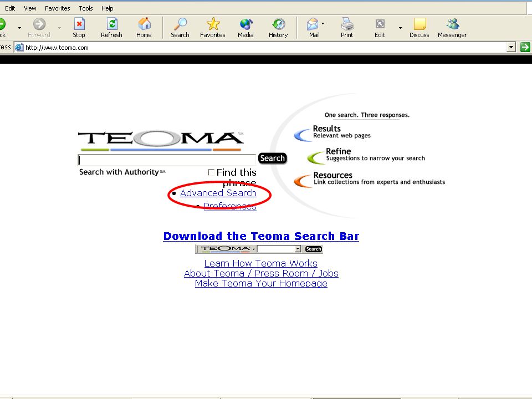
Task: Open the Back history dropdown arrow
Action: (x=20, y=28)
